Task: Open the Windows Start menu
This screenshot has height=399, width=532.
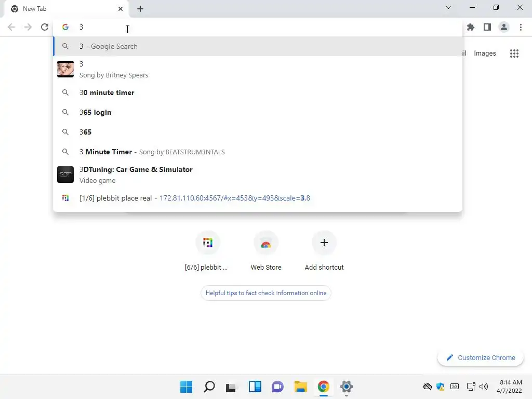Action: [187, 387]
